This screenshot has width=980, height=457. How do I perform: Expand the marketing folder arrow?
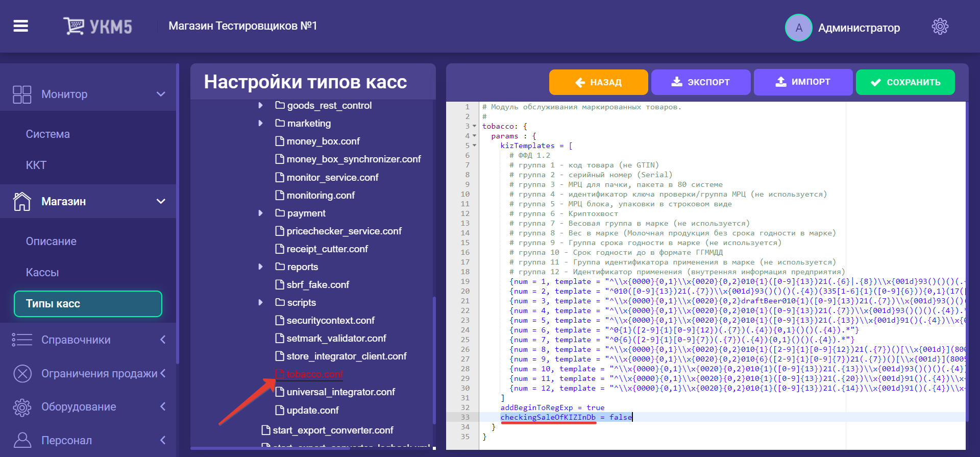tap(260, 123)
